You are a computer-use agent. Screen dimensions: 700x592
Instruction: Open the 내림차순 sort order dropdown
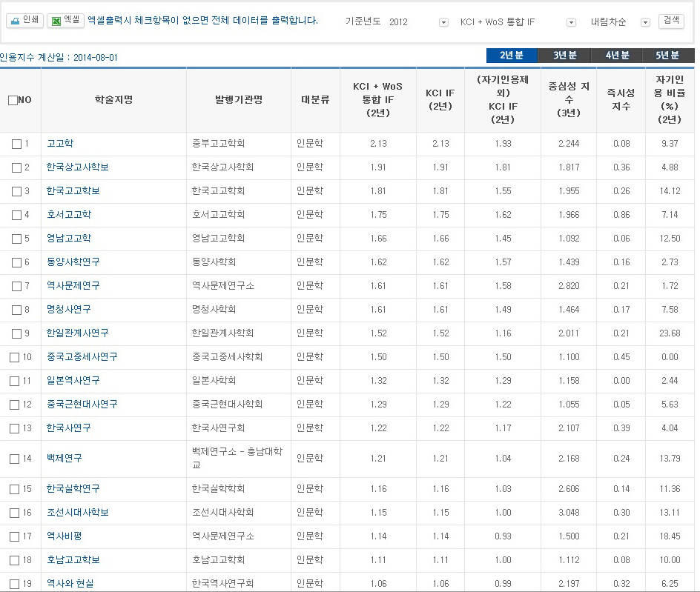point(645,22)
